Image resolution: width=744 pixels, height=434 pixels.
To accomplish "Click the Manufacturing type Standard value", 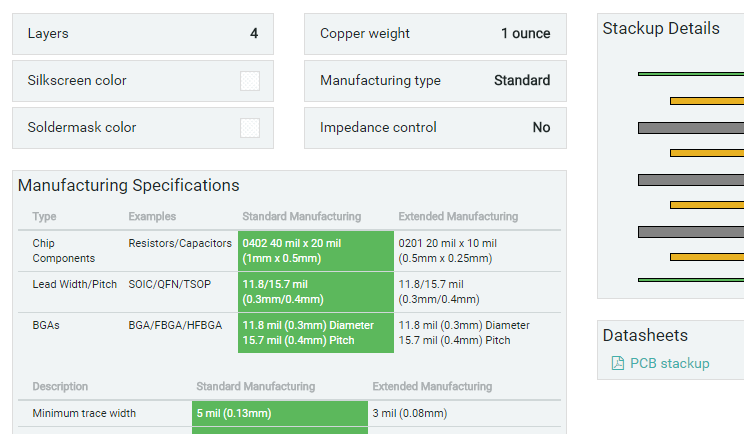I will pyautogui.click(x=522, y=81).
